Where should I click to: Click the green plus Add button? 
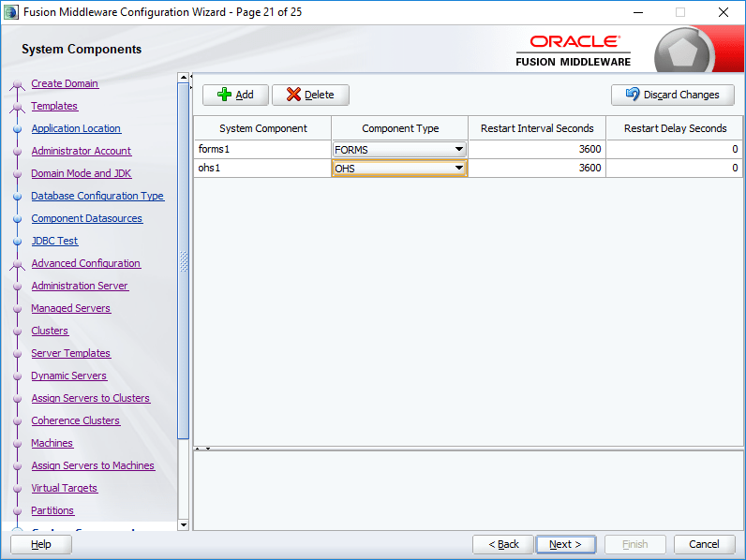(x=235, y=95)
